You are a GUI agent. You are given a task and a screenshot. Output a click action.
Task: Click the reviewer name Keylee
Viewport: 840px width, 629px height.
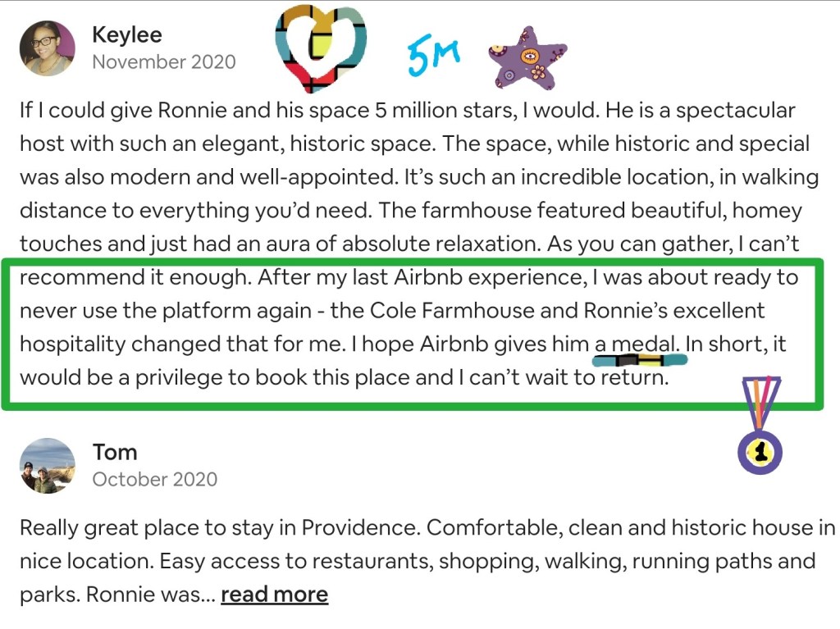click(x=127, y=35)
